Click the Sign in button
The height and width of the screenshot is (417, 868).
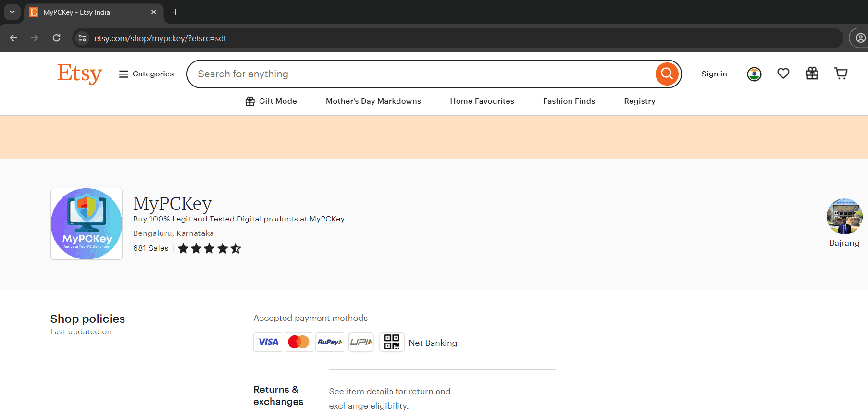(x=714, y=74)
